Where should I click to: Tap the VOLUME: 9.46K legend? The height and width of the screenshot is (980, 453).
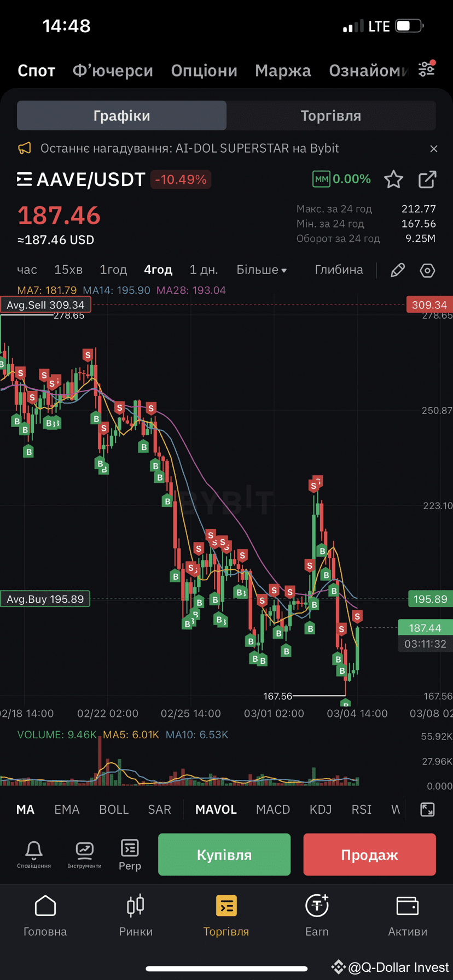pyautogui.click(x=57, y=734)
